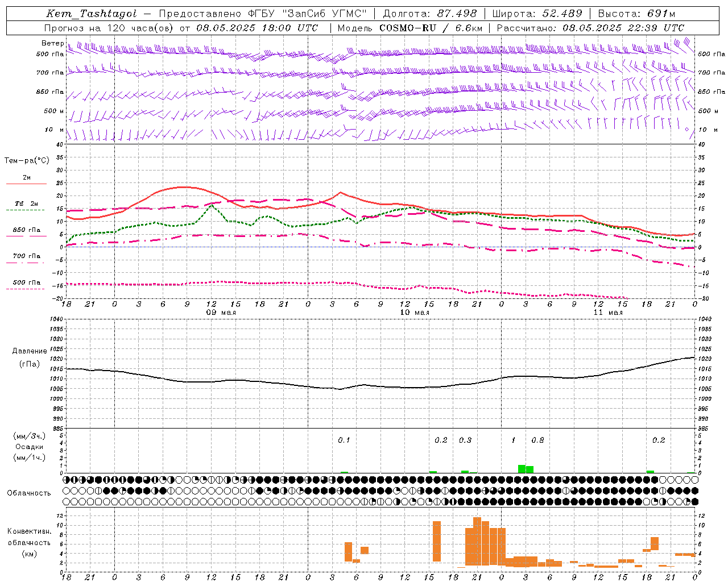This screenshot has width=728, height=582.
Task: Click the '0.8' precipitation amount value
Action: pos(537,440)
